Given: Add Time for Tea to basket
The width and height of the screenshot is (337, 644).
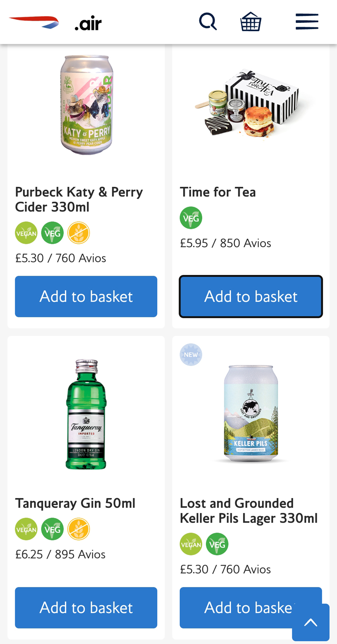Looking at the screenshot, I should click(x=251, y=296).
